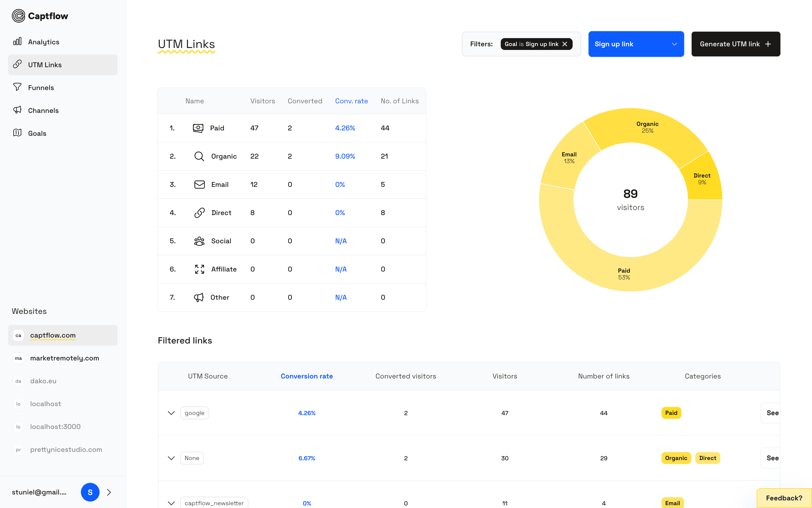Click the Funnels filter icon
Viewport: 812px width, 508px height.
[x=17, y=87]
